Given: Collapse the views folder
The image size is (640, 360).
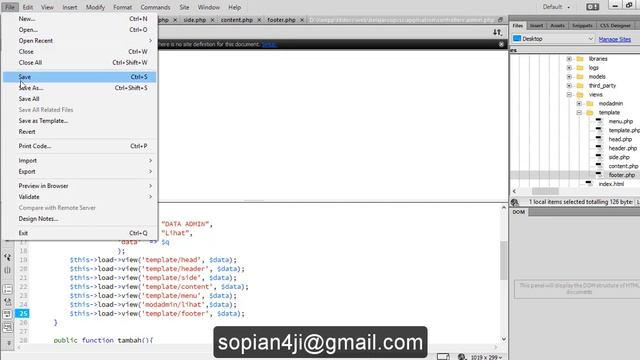Looking at the screenshot, I should click(x=569, y=95).
